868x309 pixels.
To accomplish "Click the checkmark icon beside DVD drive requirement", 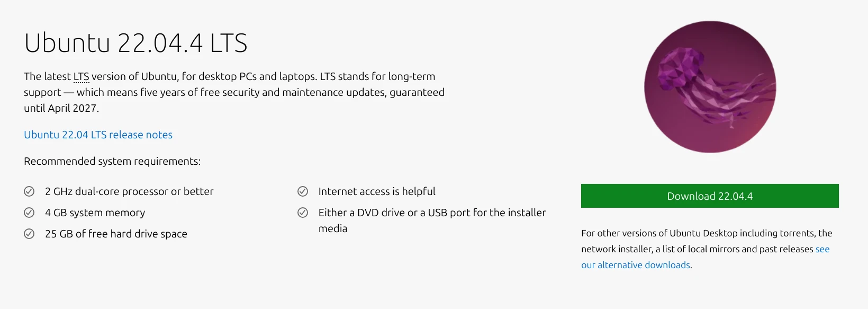I will tap(303, 213).
